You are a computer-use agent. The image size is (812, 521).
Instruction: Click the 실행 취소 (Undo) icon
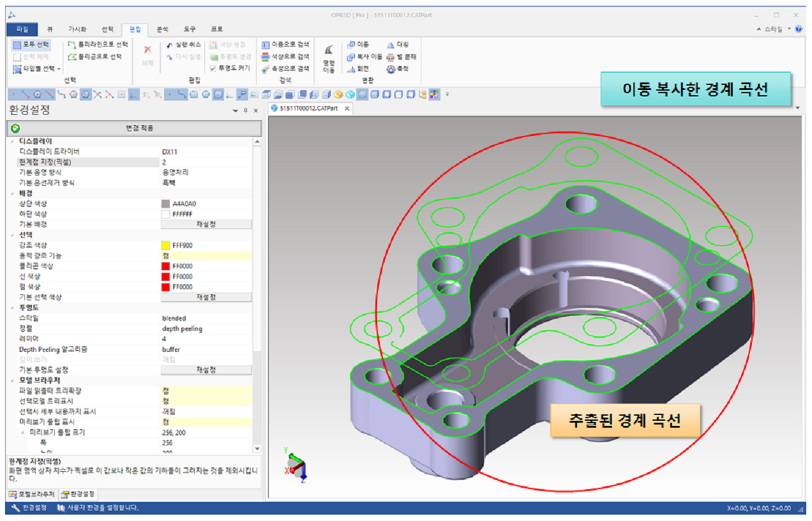pos(170,45)
